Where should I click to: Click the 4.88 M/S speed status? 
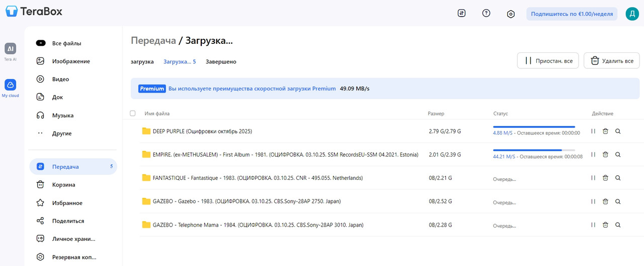point(503,133)
